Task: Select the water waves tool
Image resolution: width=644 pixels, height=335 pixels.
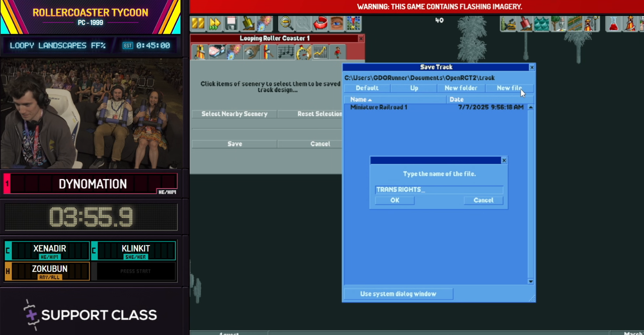Action: click(541, 23)
